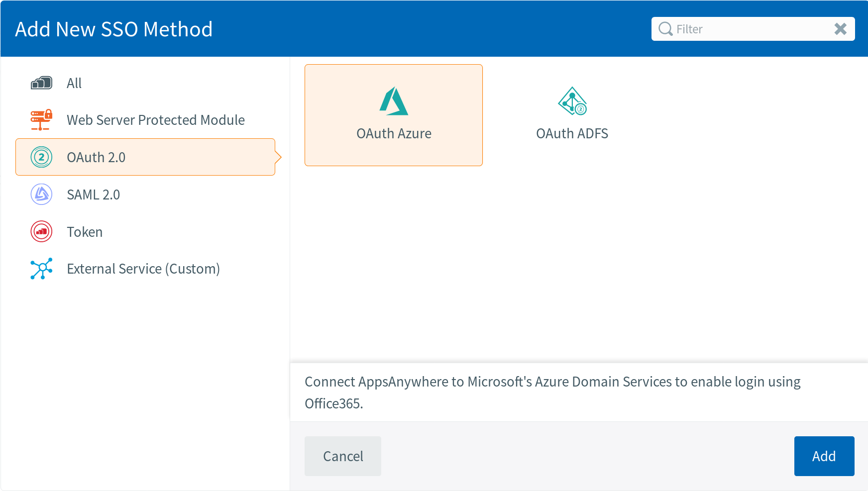Cancel adding the SSO method
The height and width of the screenshot is (491, 868).
click(x=343, y=456)
